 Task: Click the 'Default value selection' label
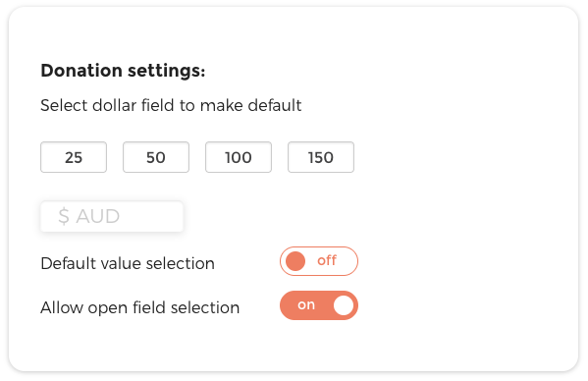[128, 263]
